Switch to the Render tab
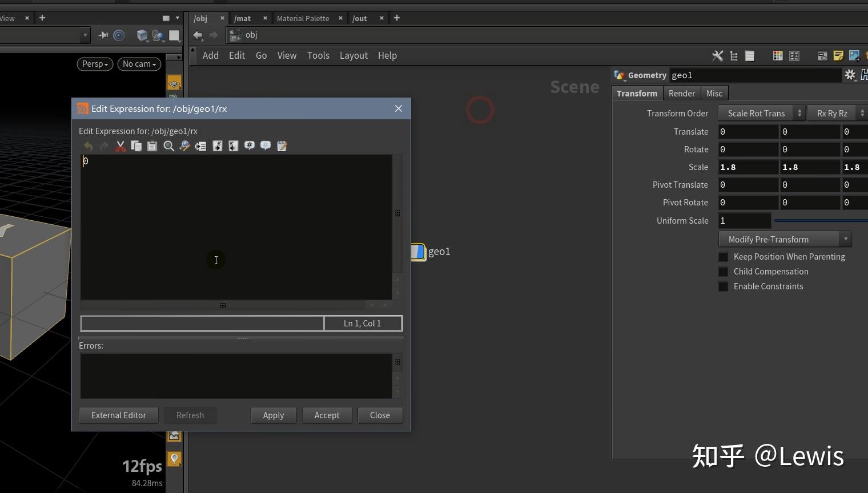 (x=681, y=93)
